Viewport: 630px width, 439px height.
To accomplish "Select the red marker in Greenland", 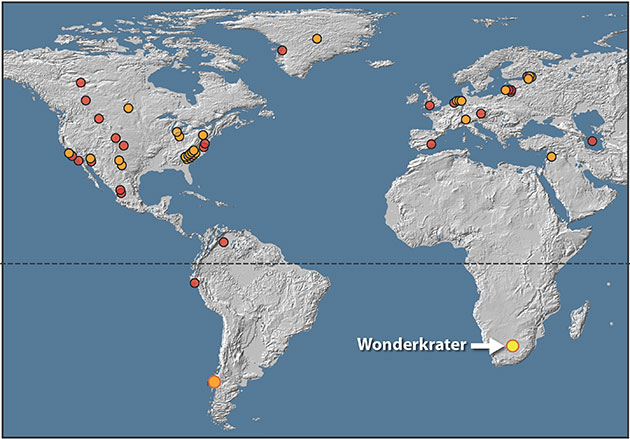I will [282, 50].
